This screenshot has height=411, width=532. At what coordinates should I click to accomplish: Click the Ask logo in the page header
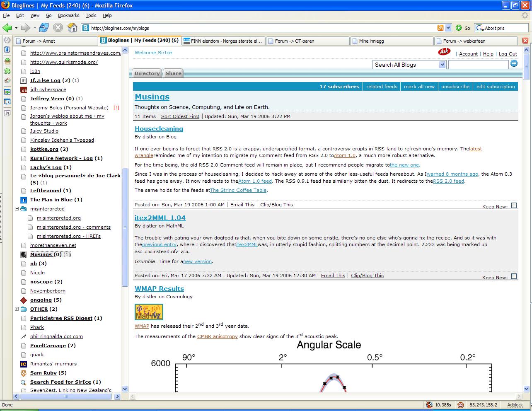coord(444,52)
